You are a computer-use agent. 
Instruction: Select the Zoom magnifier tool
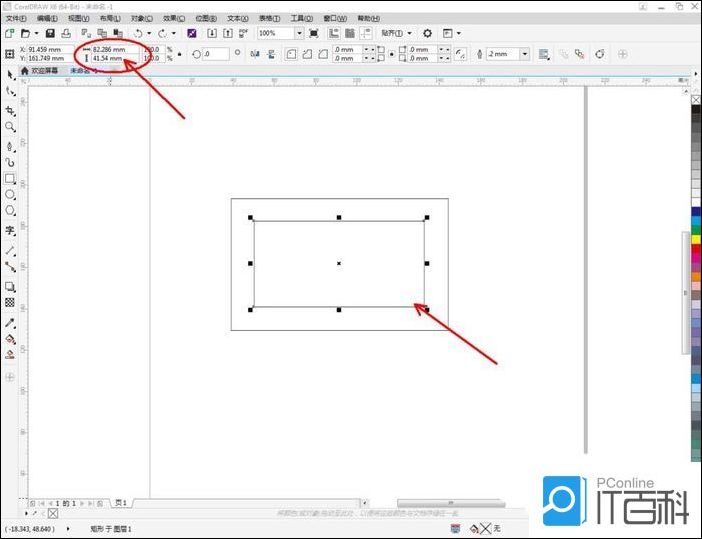pyautogui.click(x=10, y=127)
